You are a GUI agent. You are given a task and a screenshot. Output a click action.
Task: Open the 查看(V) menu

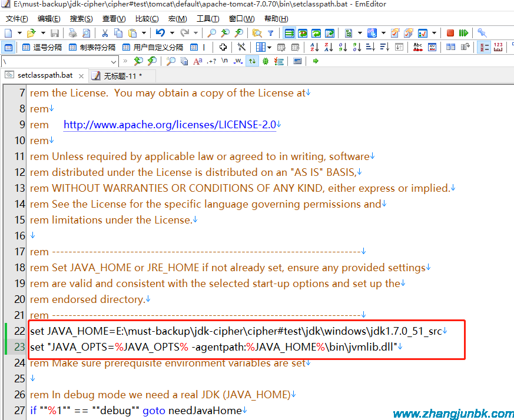point(114,19)
